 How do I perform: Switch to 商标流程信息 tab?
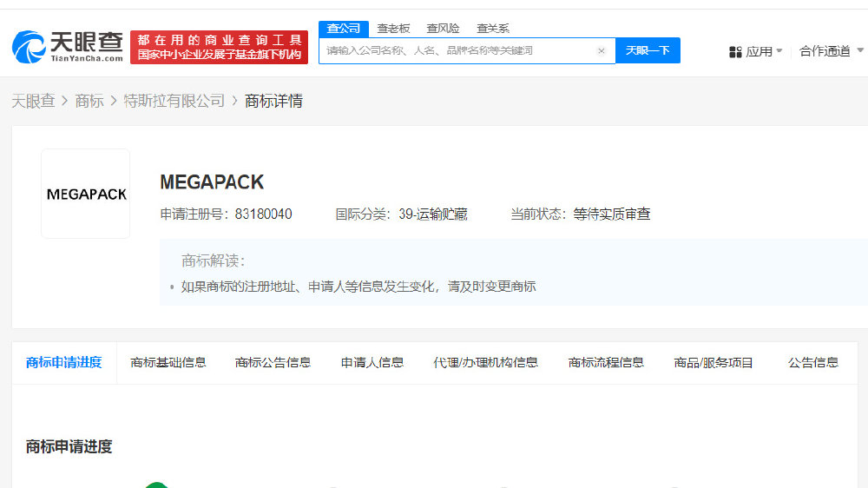tap(606, 363)
